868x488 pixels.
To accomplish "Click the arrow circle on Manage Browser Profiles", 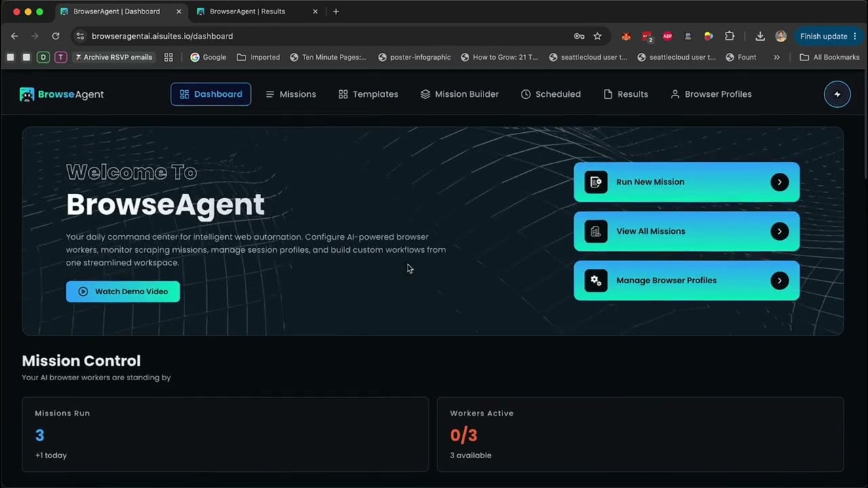I will [779, 281].
